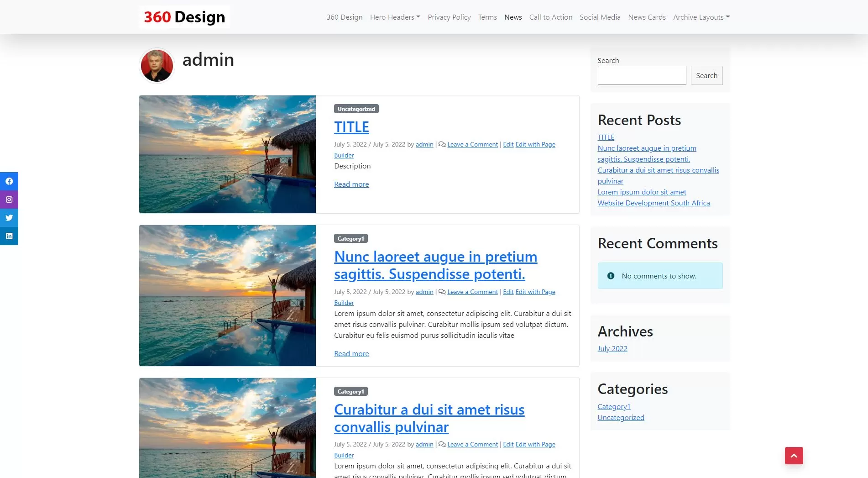The image size is (868, 478).
Task: Open Nunc laoreet augue post heading
Action: pos(435,265)
